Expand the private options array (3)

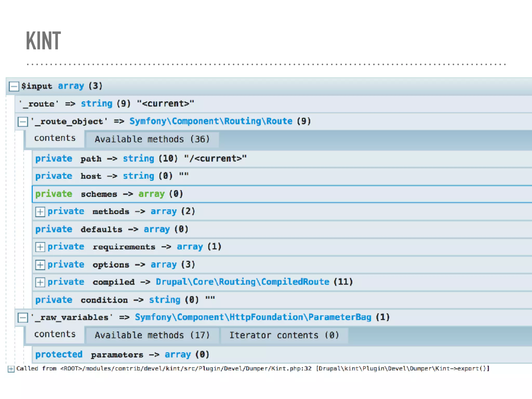click(x=40, y=265)
